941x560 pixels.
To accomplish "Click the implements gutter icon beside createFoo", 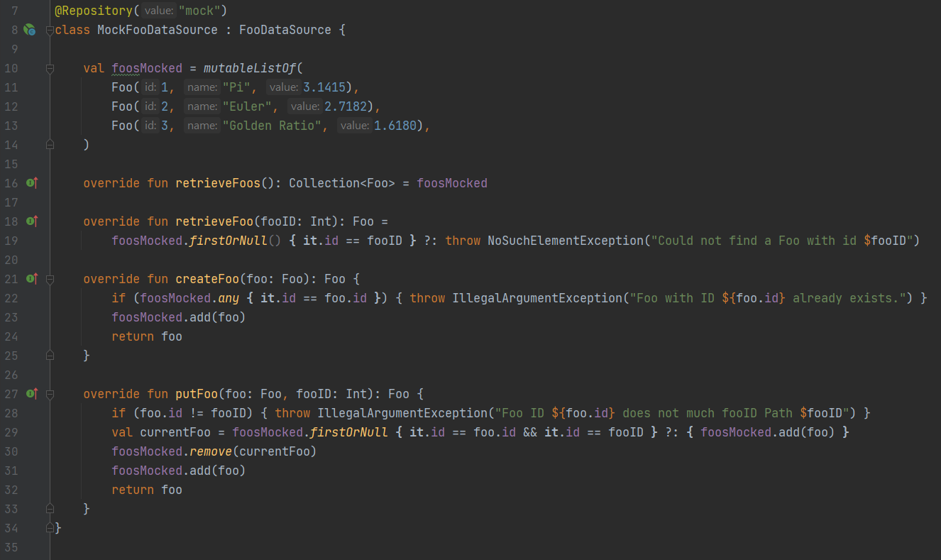I will coord(31,279).
